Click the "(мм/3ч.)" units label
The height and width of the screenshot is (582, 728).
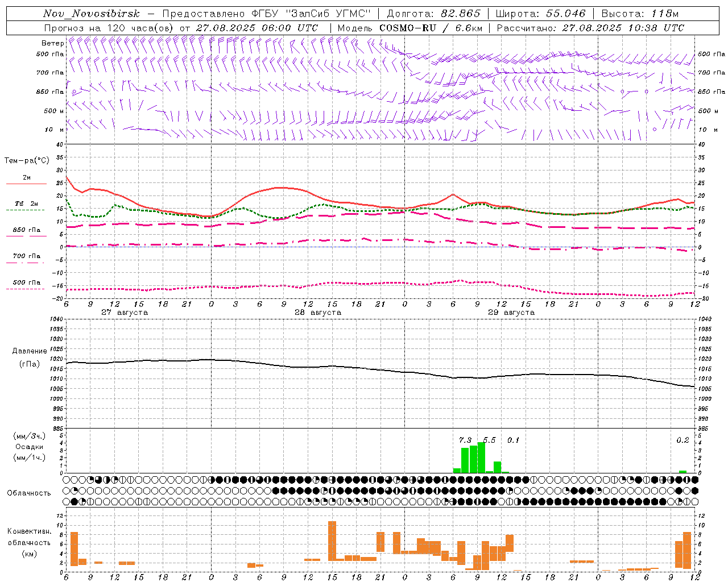pyautogui.click(x=29, y=436)
